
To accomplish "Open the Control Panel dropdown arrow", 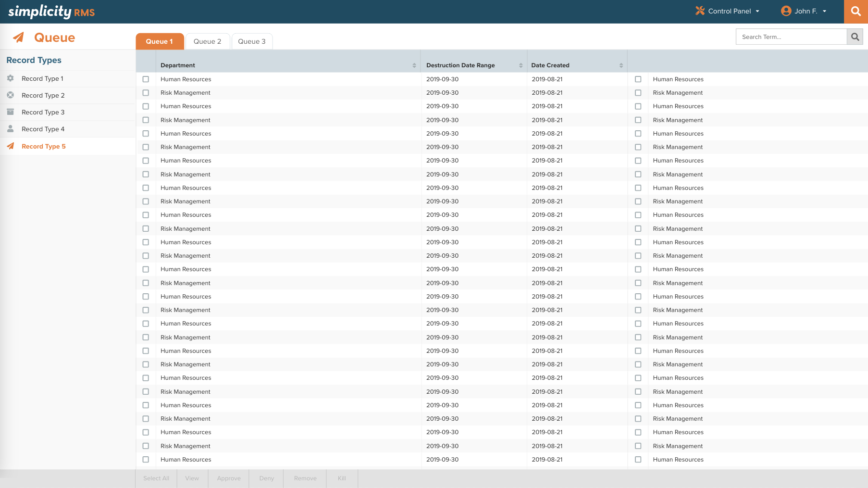I will point(757,12).
